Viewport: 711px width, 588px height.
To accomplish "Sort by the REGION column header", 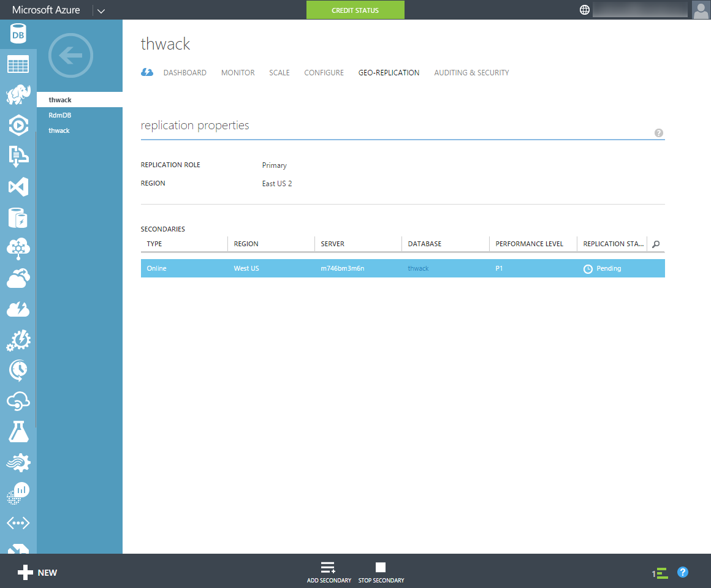I will pos(246,244).
